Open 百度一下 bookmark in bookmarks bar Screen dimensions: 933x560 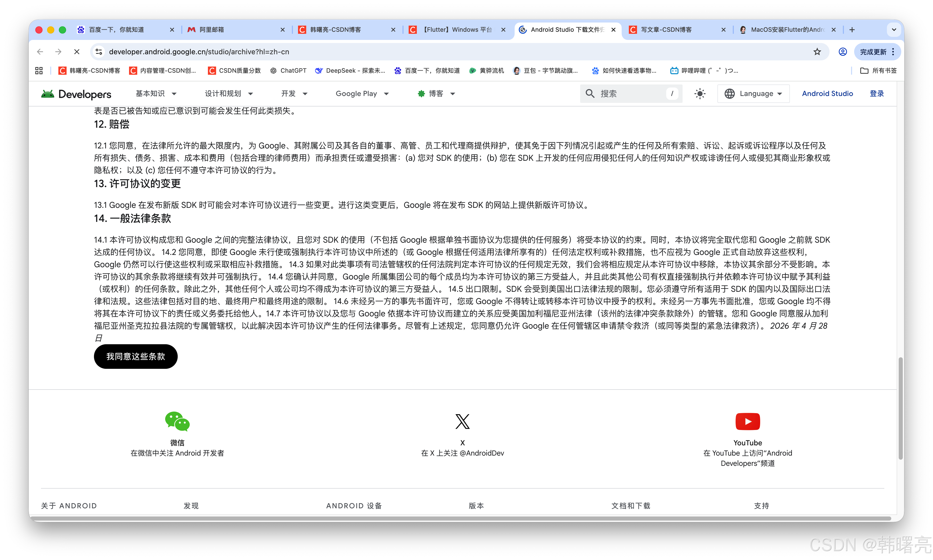pos(427,71)
